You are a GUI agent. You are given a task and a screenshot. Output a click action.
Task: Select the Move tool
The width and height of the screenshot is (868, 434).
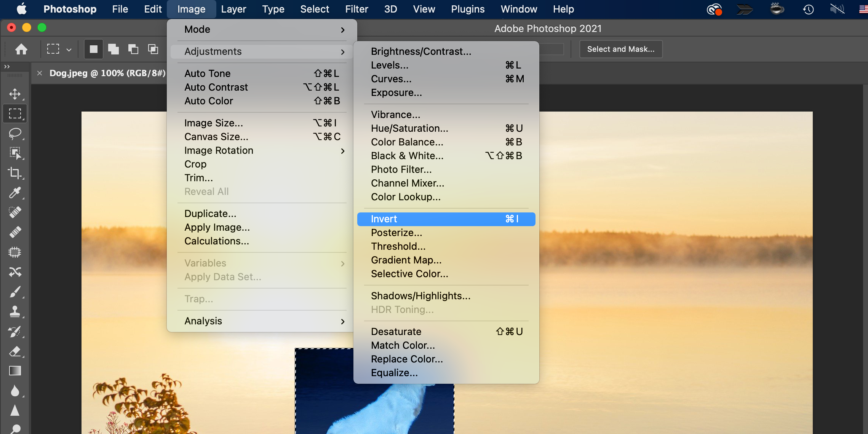coord(15,94)
